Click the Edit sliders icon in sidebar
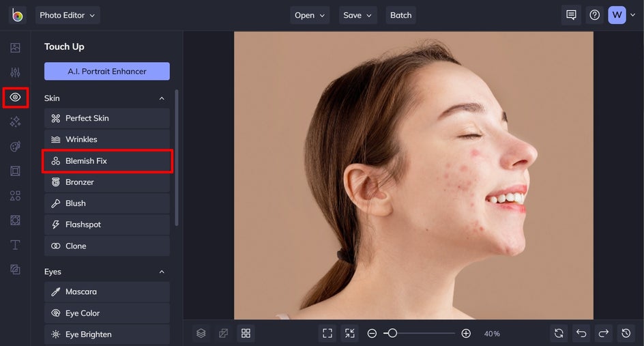 pos(15,72)
